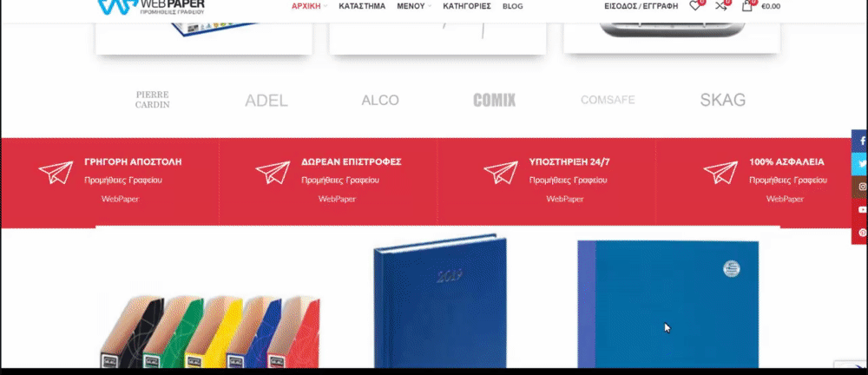The image size is (868, 375).
Task: Open the compare products shuffle icon
Action: coord(721,5)
